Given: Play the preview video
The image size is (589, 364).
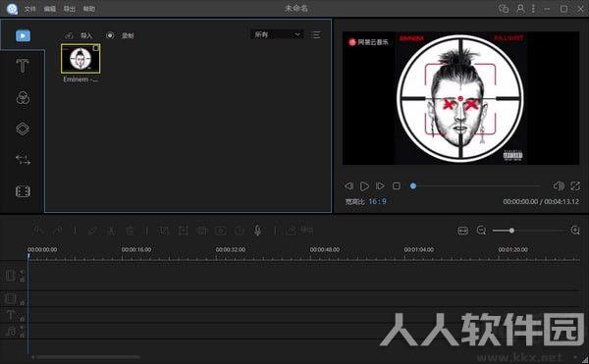Looking at the screenshot, I should (364, 185).
